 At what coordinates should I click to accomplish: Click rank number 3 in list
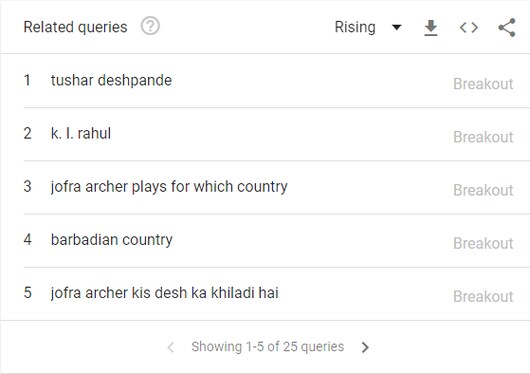point(27,186)
